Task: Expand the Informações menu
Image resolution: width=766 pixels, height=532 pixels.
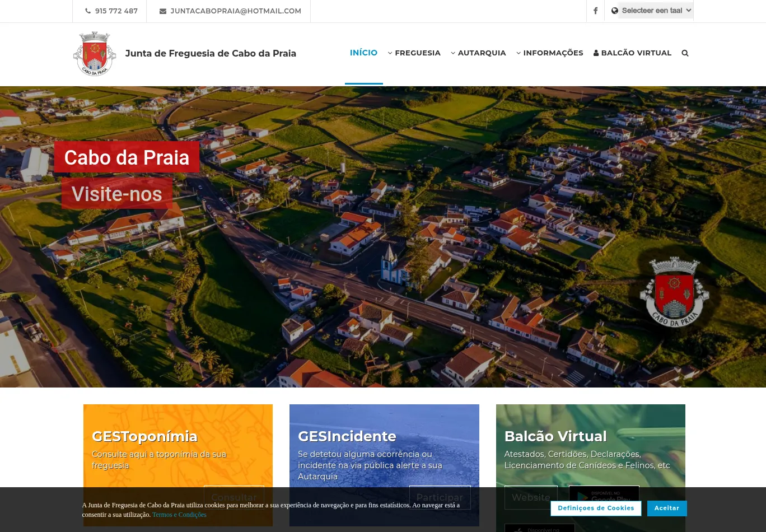Action: click(549, 53)
